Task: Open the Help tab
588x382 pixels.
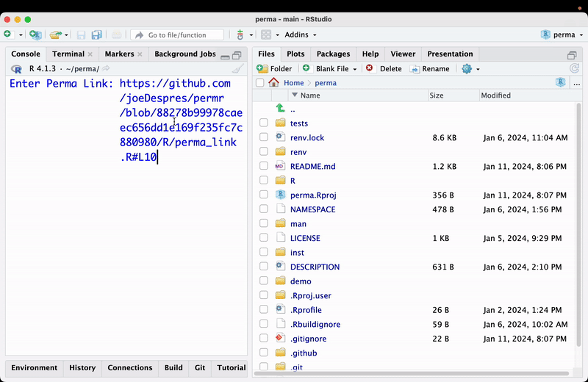Action: click(370, 54)
